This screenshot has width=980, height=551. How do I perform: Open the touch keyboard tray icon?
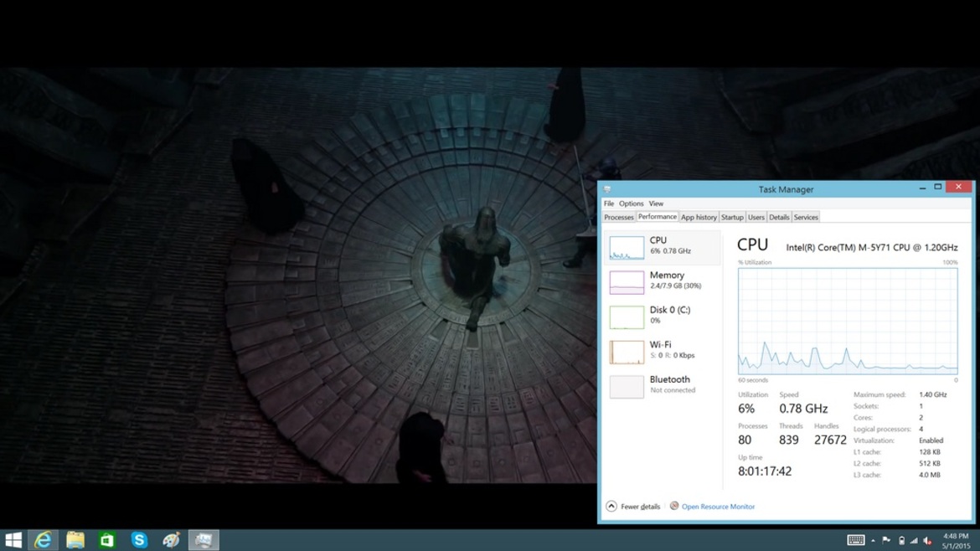pos(856,540)
